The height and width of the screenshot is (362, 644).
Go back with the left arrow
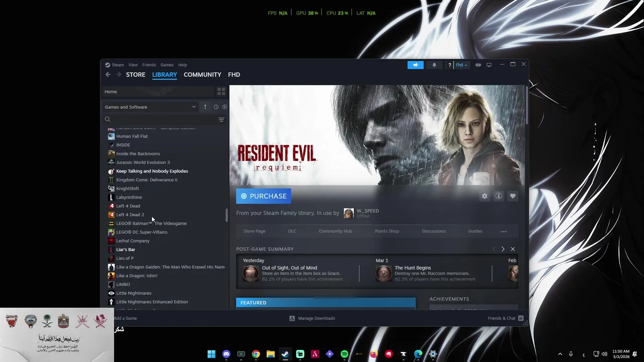pos(108,74)
